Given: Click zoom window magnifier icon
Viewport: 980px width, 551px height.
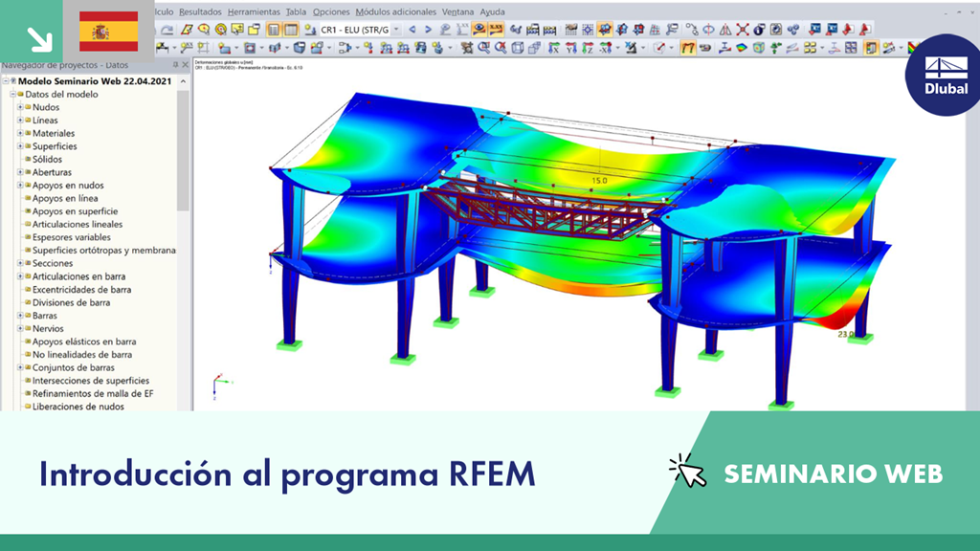Looking at the screenshot, I should 483,48.
